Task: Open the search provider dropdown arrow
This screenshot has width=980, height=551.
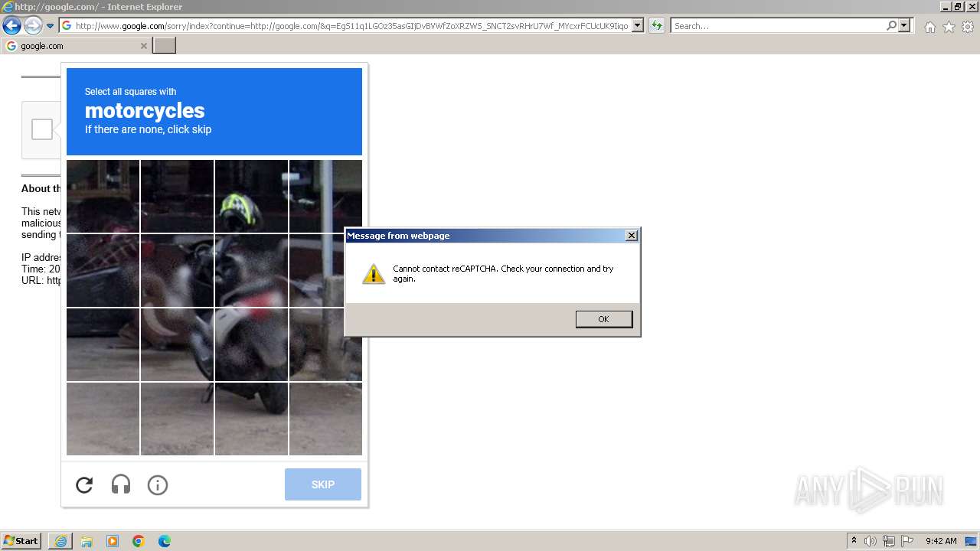Action: point(904,26)
